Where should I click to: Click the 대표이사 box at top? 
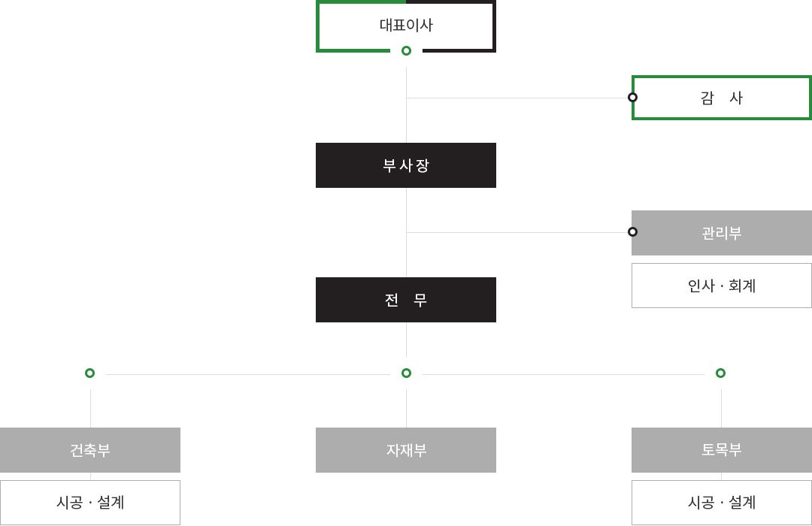(x=406, y=26)
